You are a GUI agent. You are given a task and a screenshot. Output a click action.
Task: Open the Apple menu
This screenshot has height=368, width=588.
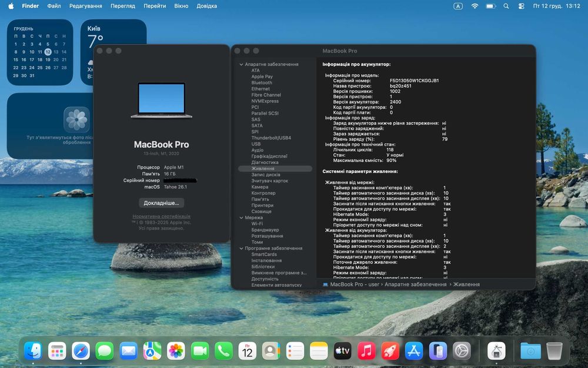11,6
